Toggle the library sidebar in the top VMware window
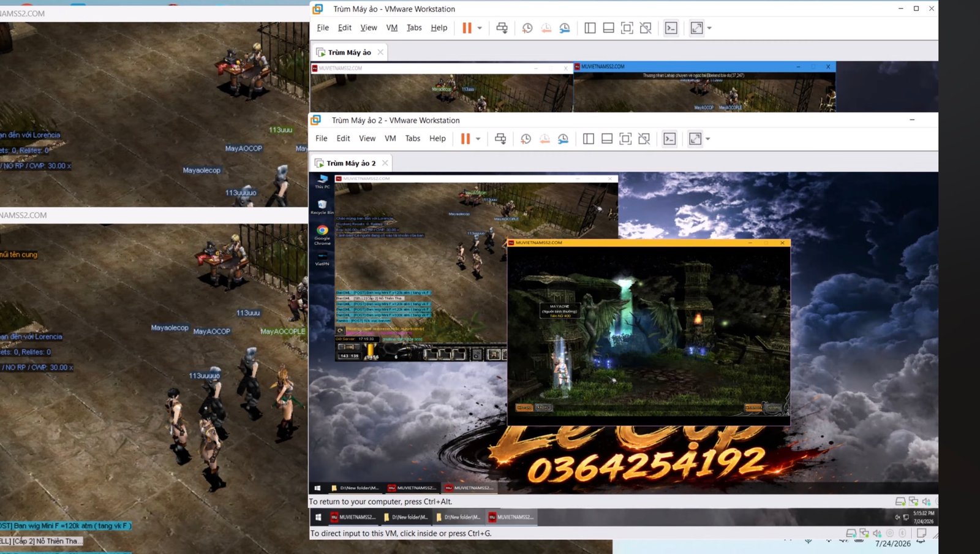This screenshot has height=554, width=980. tap(590, 28)
